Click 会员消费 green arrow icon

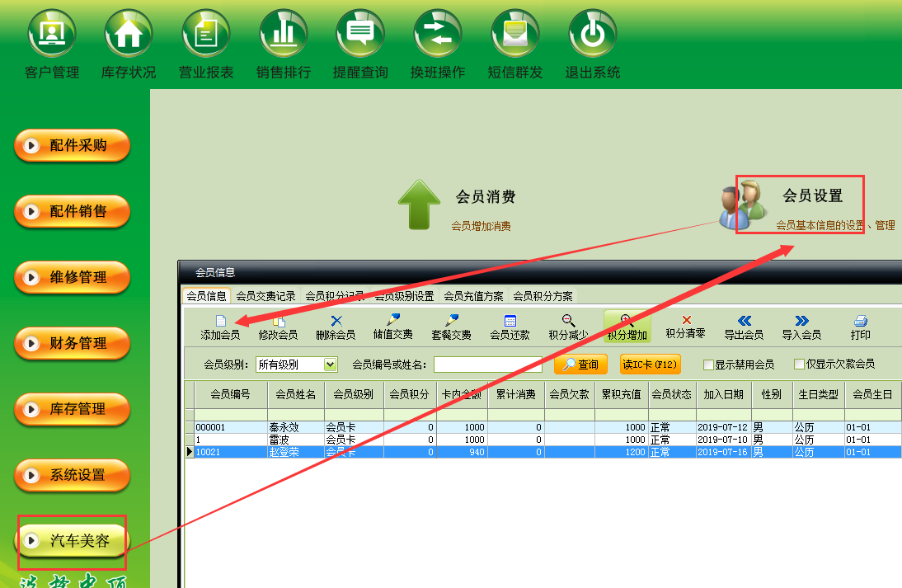point(420,205)
